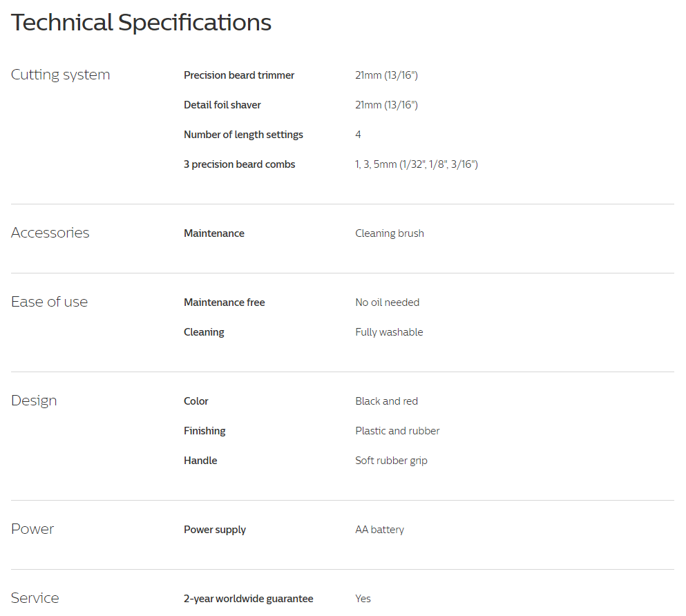The height and width of the screenshot is (616, 686).
Task: Click the Cutting system section title
Action: coord(60,75)
